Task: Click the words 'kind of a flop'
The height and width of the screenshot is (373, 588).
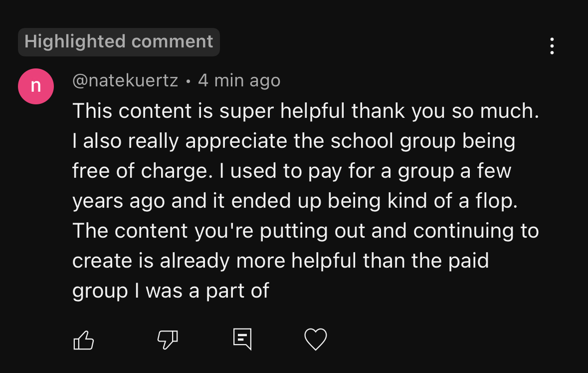Action: 452,201
